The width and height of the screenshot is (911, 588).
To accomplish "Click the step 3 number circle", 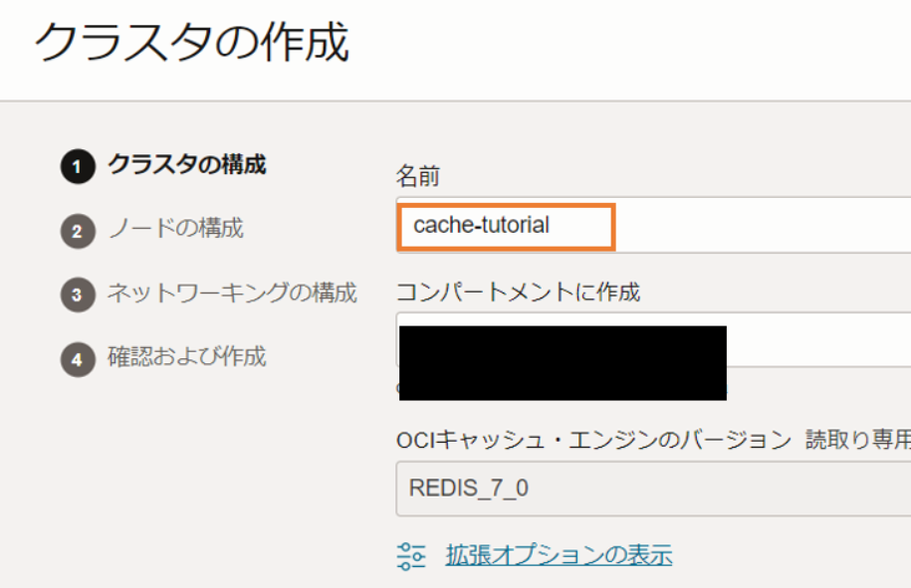I will click(x=77, y=294).
